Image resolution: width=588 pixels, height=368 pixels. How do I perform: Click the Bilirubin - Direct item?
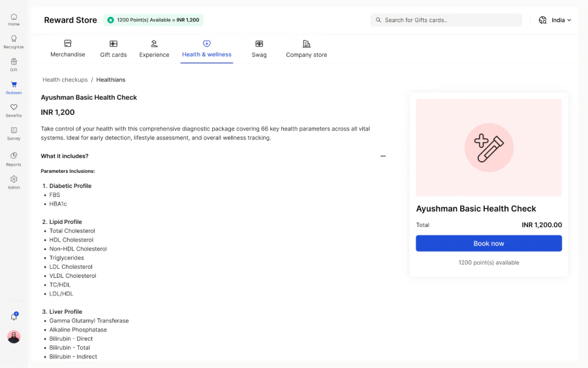click(x=71, y=339)
